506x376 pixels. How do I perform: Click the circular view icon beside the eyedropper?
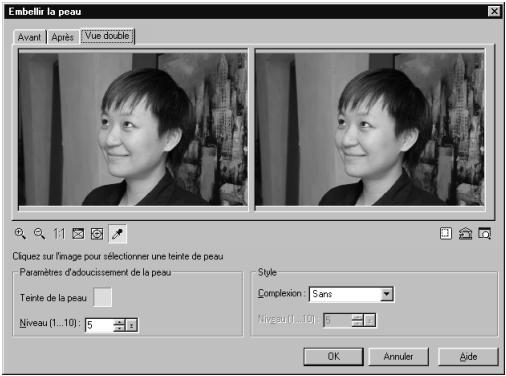click(97, 234)
